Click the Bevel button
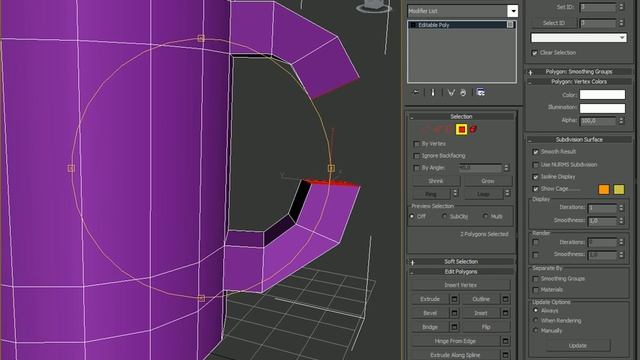The width and height of the screenshot is (640, 360). click(x=430, y=313)
